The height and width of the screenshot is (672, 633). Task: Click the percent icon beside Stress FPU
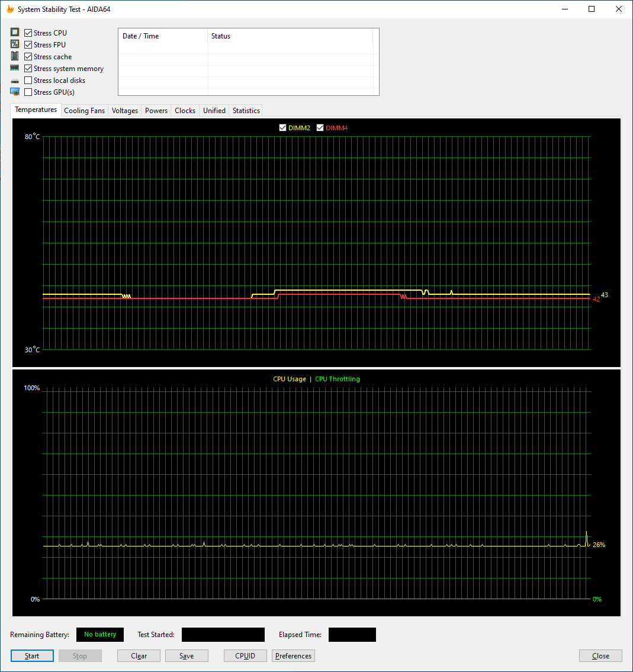[x=15, y=44]
